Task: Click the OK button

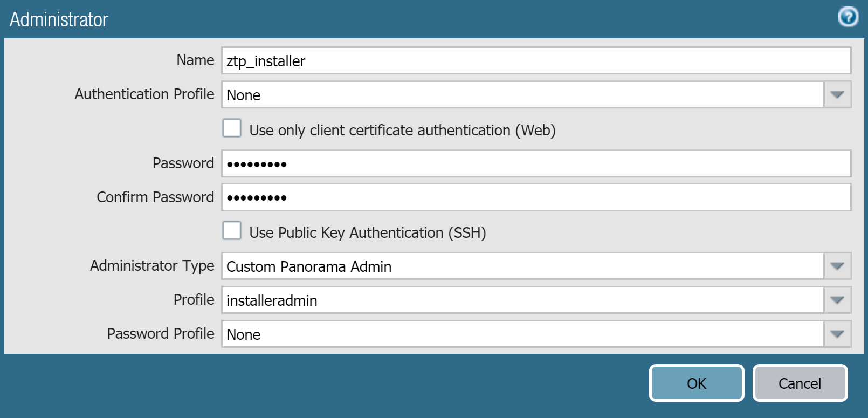Action: [696, 383]
